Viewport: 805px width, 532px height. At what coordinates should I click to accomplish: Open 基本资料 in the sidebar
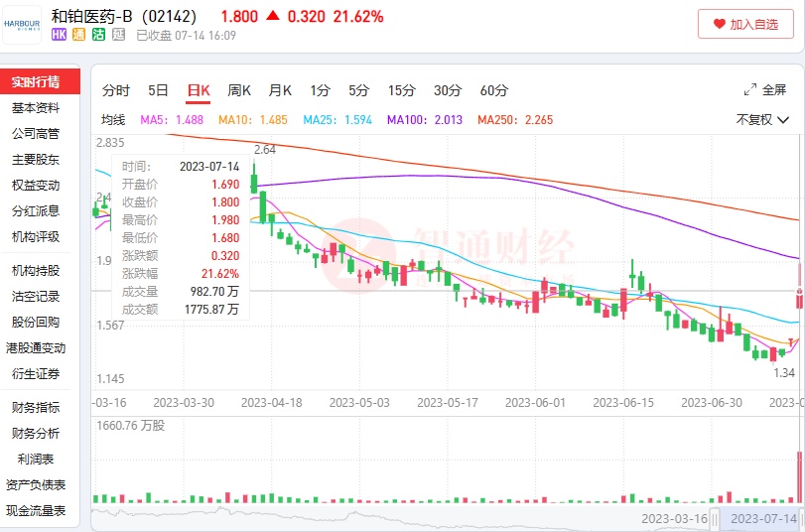coord(36,107)
